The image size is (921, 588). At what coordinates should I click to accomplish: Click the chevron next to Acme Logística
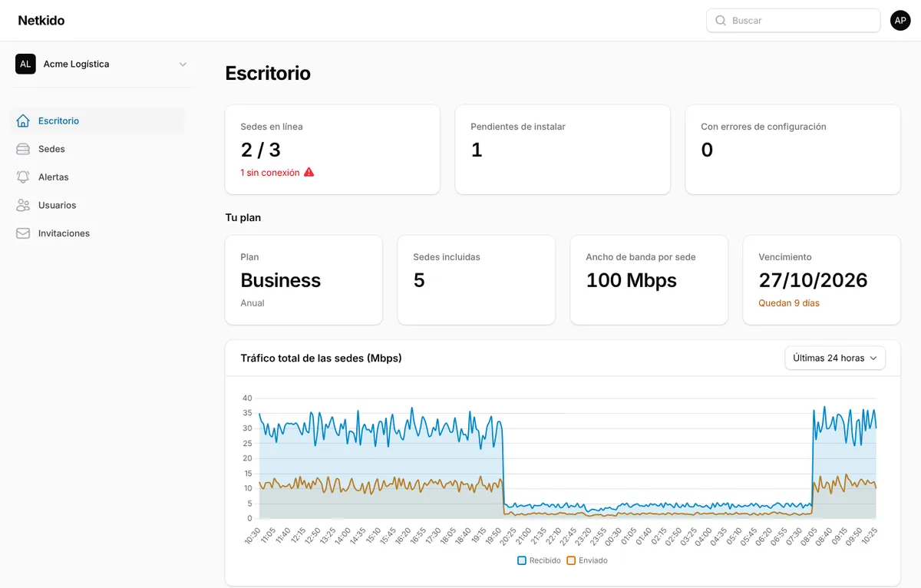(183, 64)
